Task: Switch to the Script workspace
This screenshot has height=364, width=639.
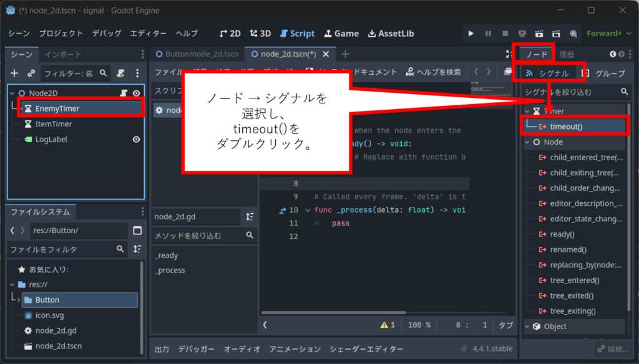Action: click(x=298, y=34)
